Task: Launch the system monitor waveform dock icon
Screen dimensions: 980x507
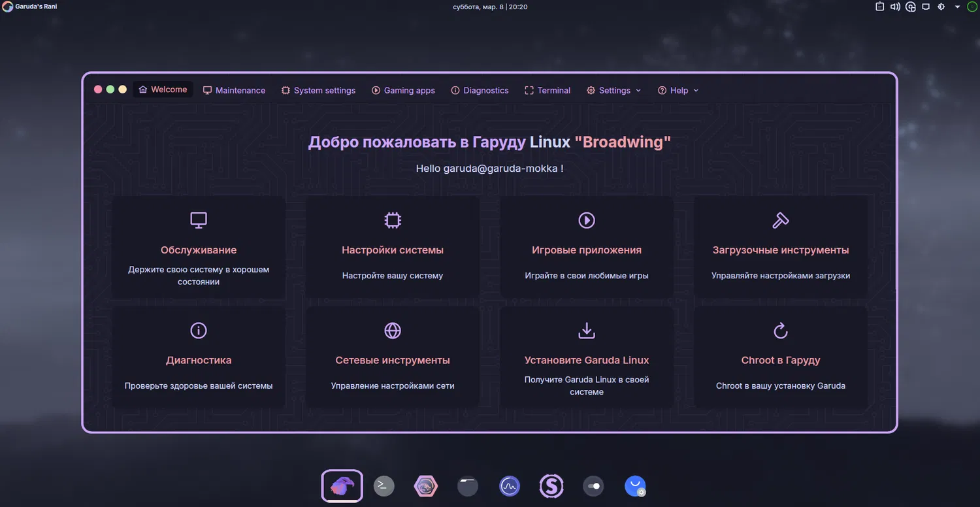Action: (510, 486)
